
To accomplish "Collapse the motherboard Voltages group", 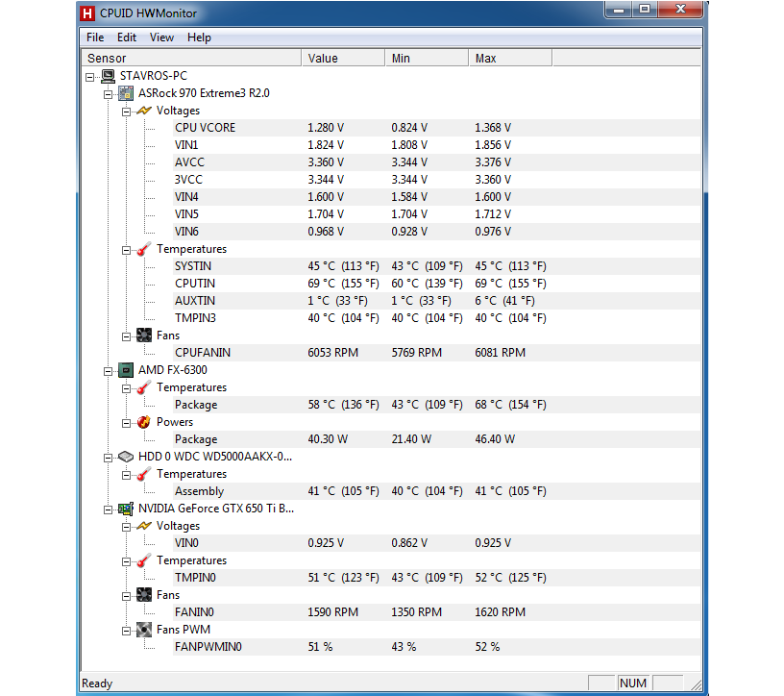I will [127, 112].
